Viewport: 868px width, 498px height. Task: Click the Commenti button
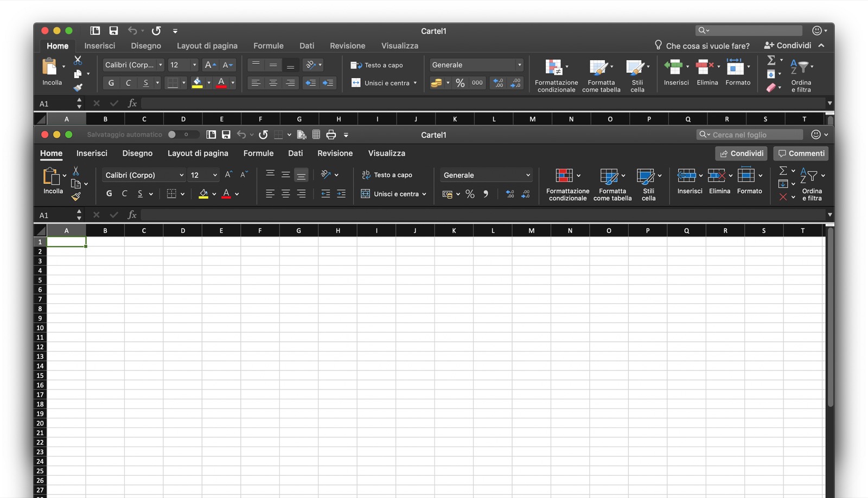point(801,154)
